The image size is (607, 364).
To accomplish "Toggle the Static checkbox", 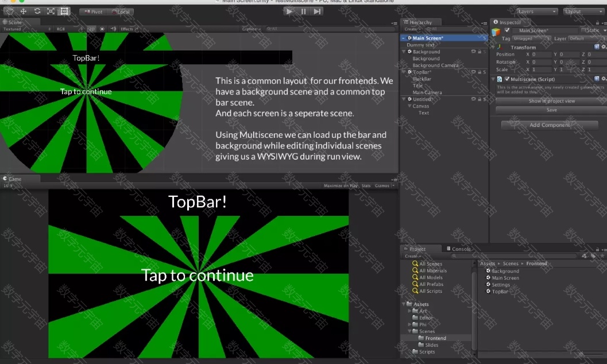I will pyautogui.click(x=583, y=30).
